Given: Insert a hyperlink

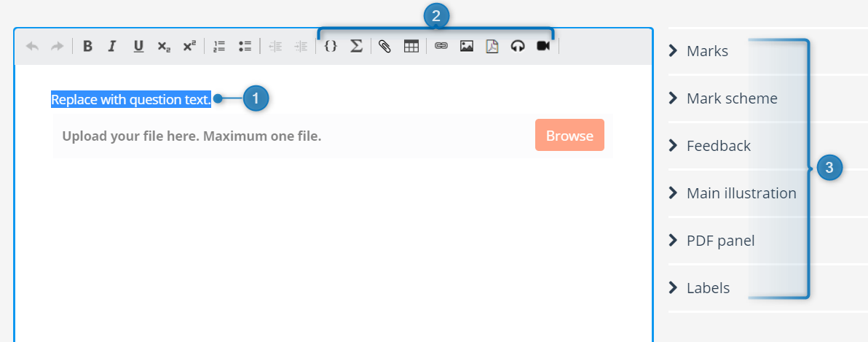Looking at the screenshot, I should click(441, 47).
